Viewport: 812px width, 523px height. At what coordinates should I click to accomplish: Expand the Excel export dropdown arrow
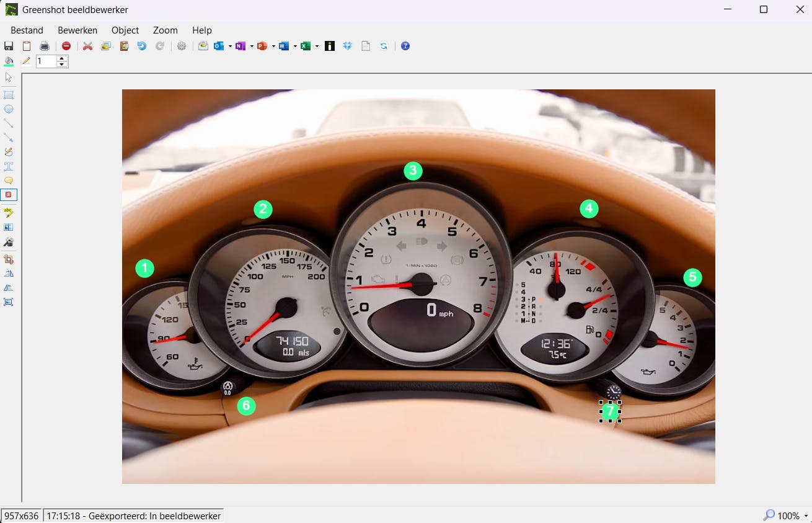click(317, 46)
